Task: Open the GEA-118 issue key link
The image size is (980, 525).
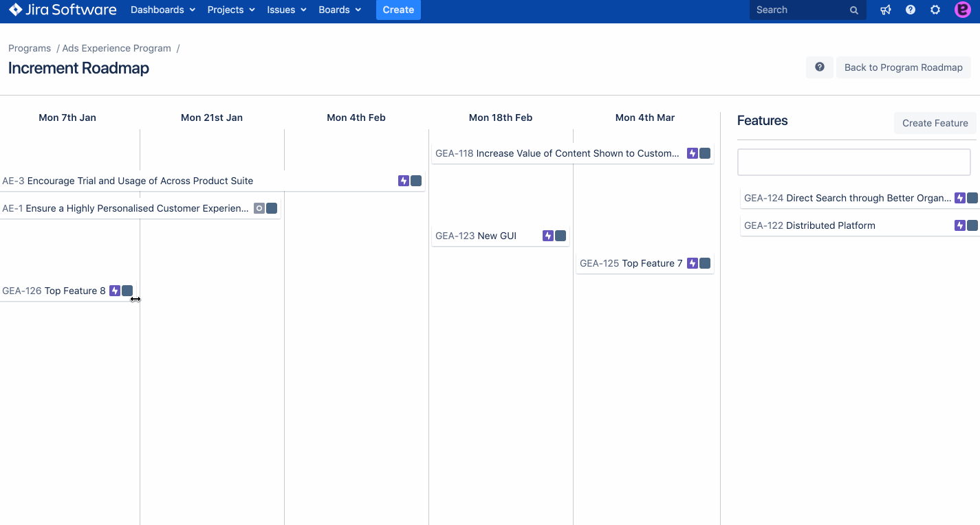Action: pos(455,153)
